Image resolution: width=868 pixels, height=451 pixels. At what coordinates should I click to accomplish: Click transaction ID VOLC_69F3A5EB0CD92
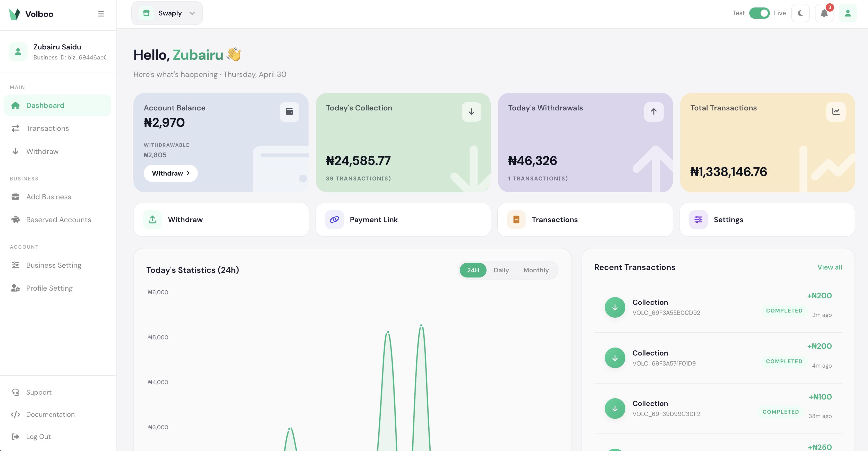[666, 313]
